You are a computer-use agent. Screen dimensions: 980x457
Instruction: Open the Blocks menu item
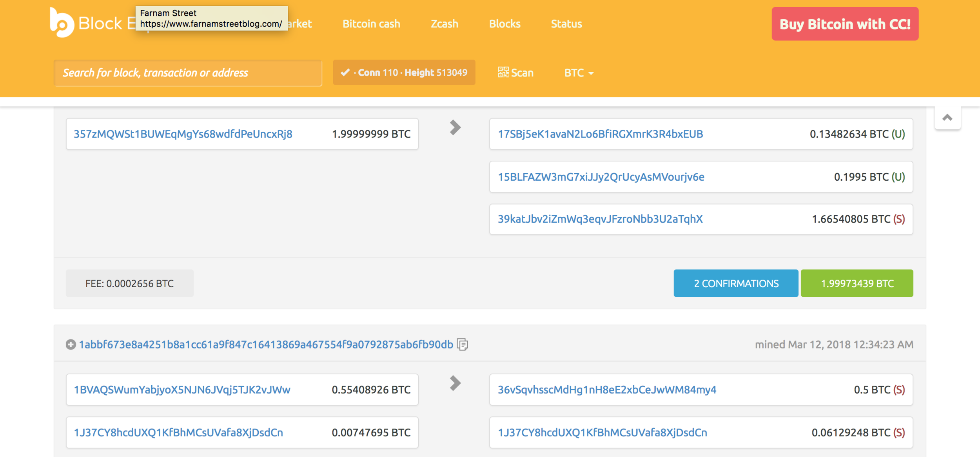(505, 24)
